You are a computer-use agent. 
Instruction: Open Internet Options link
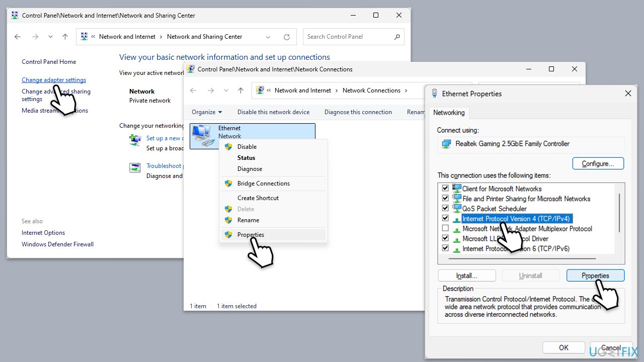(43, 233)
